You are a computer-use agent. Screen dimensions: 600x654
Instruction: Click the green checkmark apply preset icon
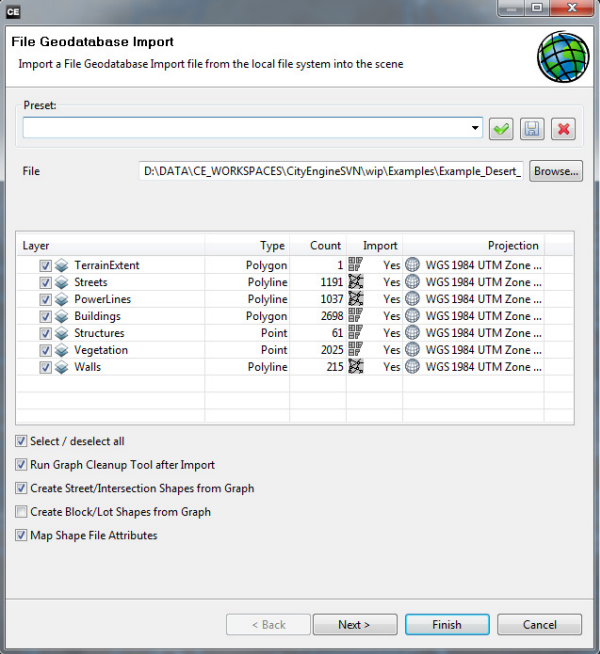[x=500, y=128]
